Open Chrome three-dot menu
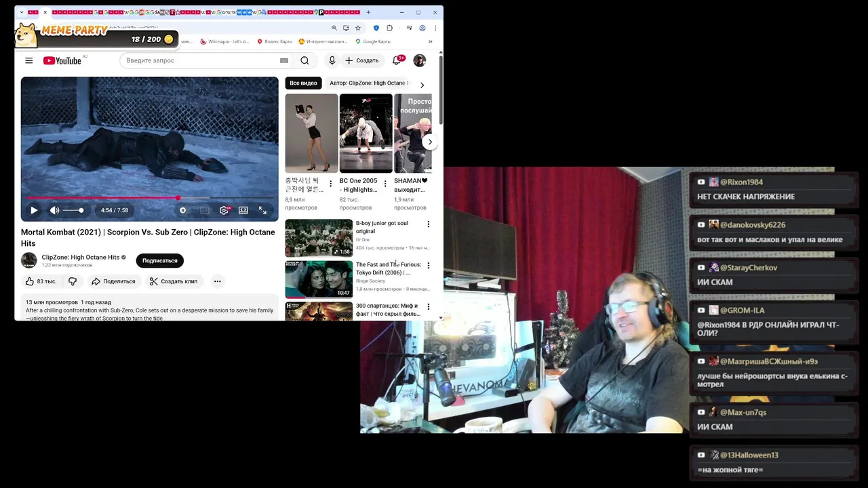Viewport: 868px width, 488px height. (435, 28)
